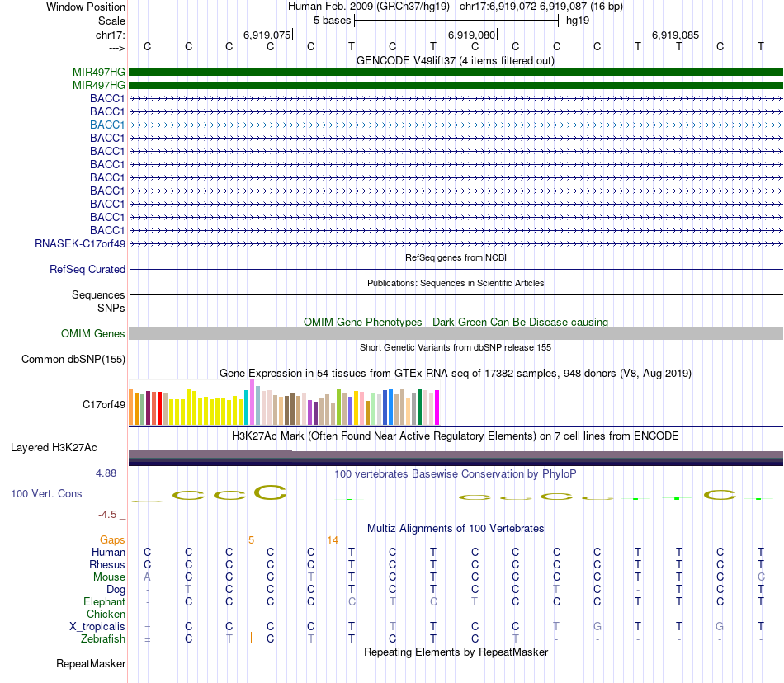Screen dimensions: 784x683
Task: Click the chr17: row label
Action: [110, 35]
